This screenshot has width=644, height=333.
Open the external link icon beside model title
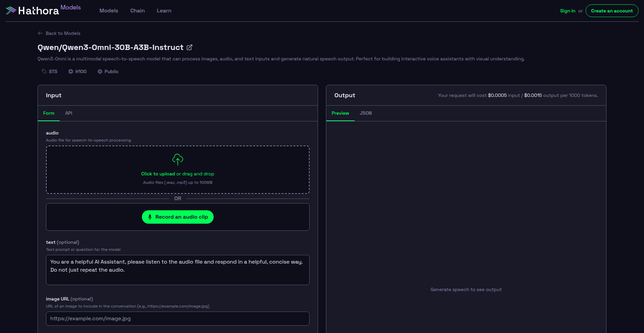point(190,48)
